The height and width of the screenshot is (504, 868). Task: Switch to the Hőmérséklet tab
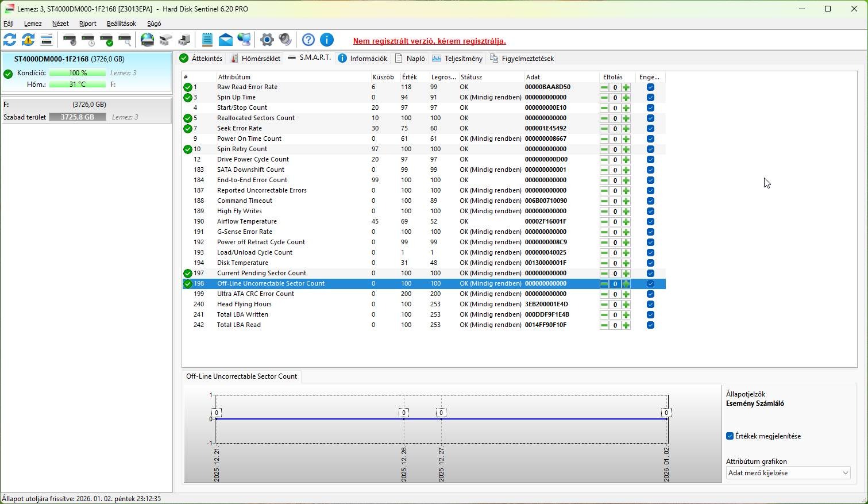(256, 59)
